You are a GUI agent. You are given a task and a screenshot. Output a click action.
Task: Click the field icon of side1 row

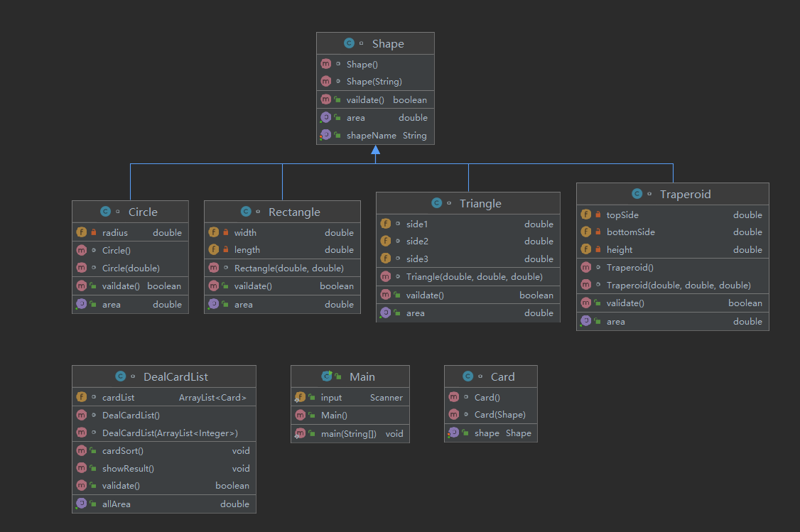pyautogui.click(x=386, y=224)
